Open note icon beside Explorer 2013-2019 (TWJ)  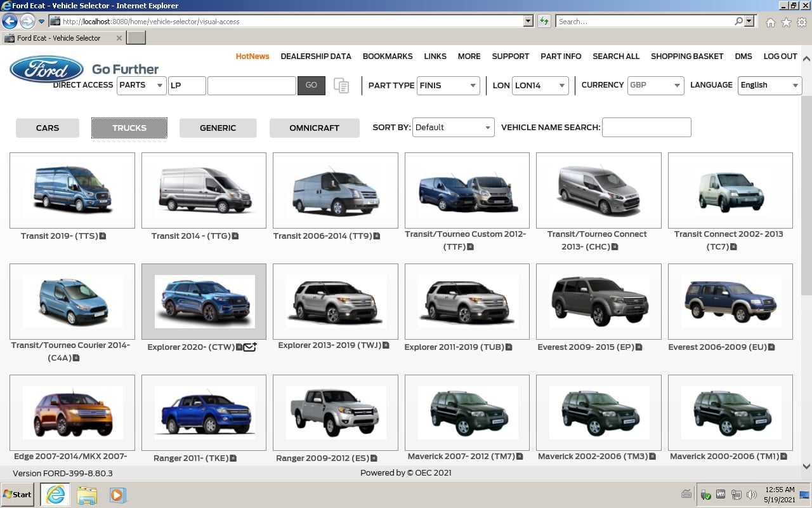click(386, 346)
